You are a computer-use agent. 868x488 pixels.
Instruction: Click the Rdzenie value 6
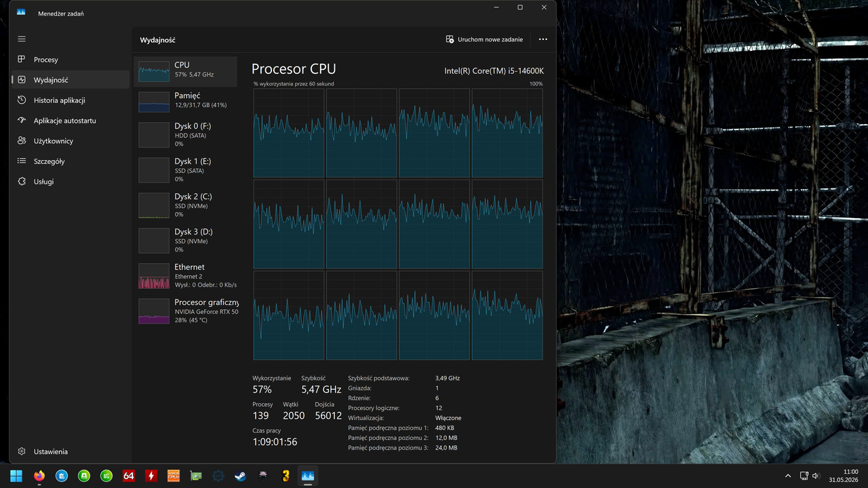coord(437,398)
